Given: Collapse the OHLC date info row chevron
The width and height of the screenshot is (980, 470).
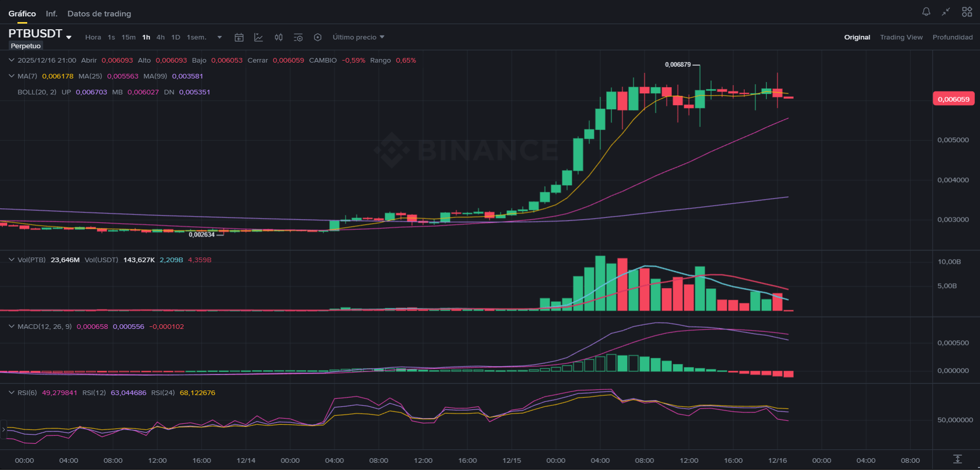Looking at the screenshot, I should tap(11, 60).
